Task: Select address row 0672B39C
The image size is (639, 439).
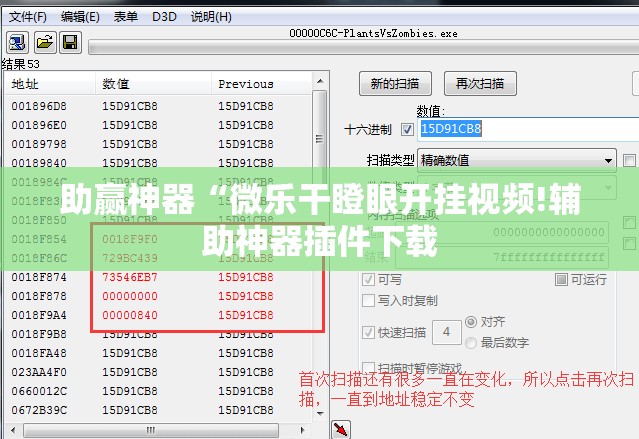Action: [158, 410]
